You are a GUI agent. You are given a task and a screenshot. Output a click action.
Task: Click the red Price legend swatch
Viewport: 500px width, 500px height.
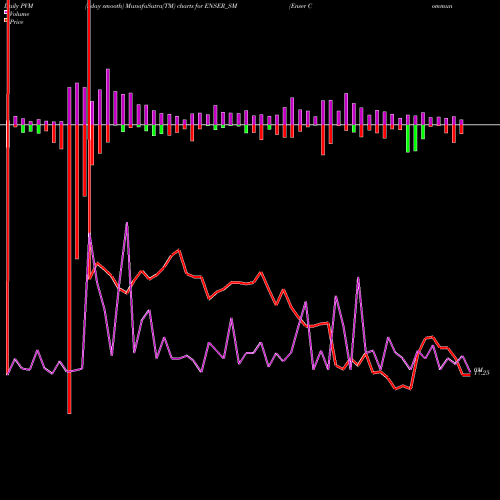[6, 21]
